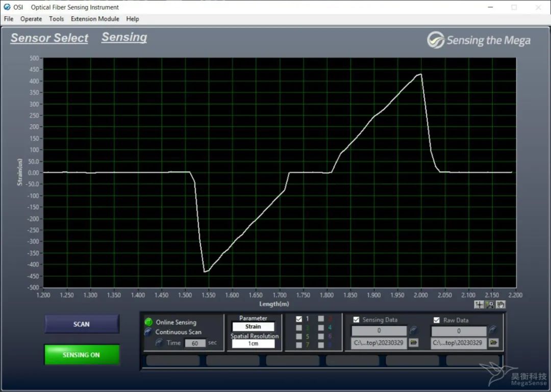Browse folder for Sensing Data path
The height and width of the screenshot is (392, 551).
(414, 343)
